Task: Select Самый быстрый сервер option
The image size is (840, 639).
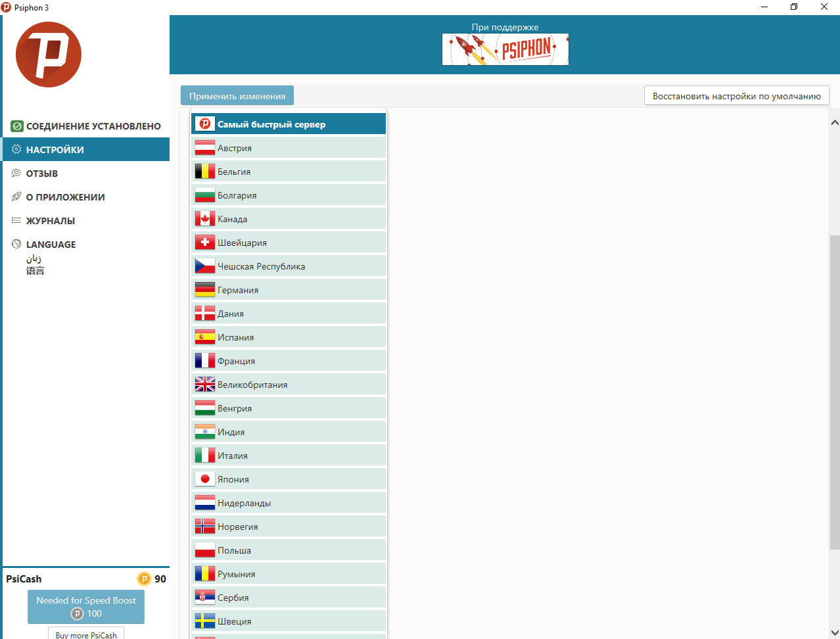Action: [289, 124]
